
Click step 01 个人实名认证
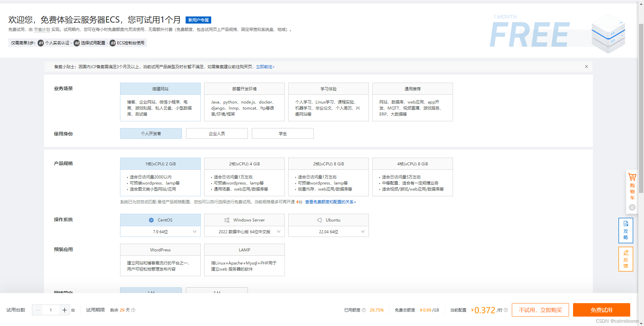coord(54,43)
